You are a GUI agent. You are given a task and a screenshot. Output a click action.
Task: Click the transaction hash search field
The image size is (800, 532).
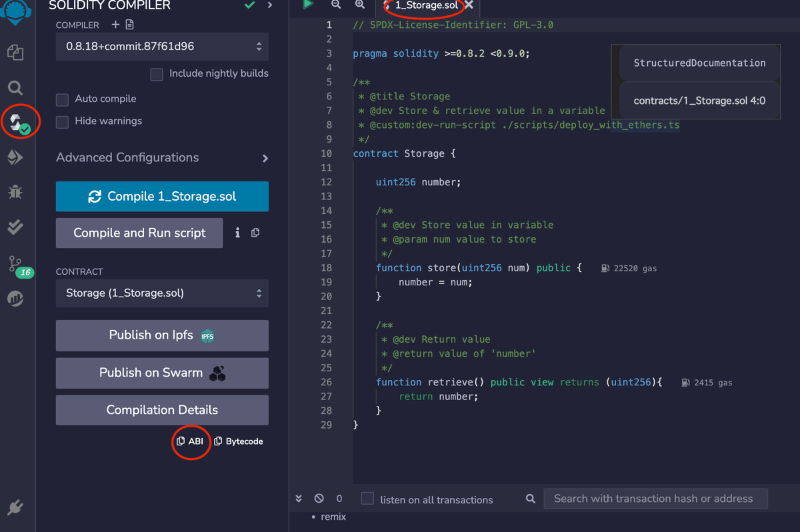655,498
